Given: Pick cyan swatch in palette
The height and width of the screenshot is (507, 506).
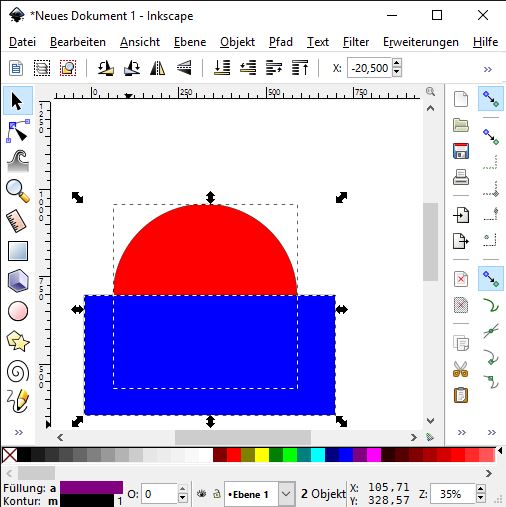Looking at the screenshot, I should (x=318, y=455).
